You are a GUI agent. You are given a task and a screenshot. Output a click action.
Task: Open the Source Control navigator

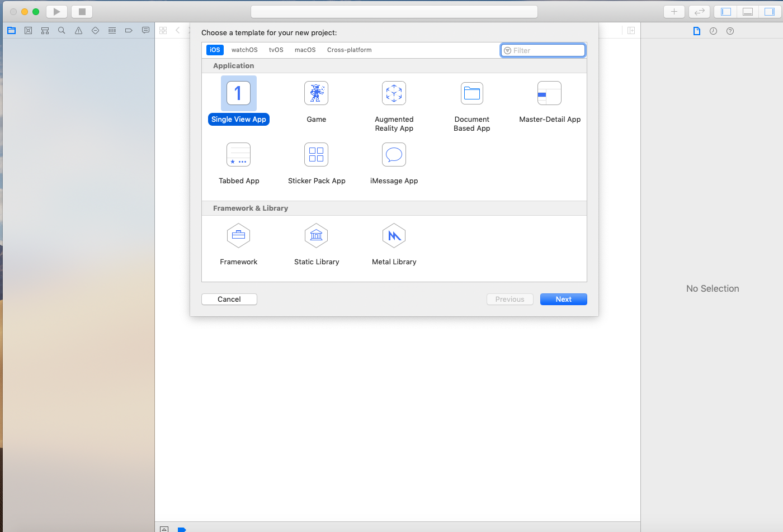[x=28, y=31]
